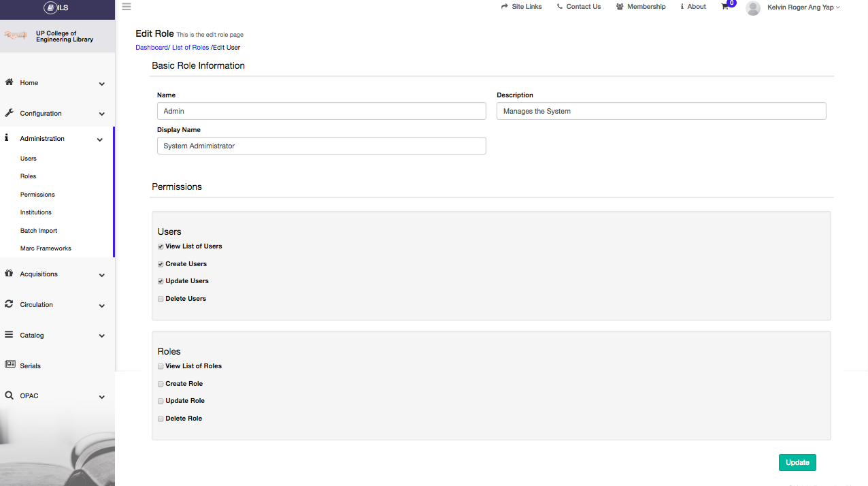Uncheck the View List of Users checkbox
The width and height of the screenshot is (868, 486).
161,246
